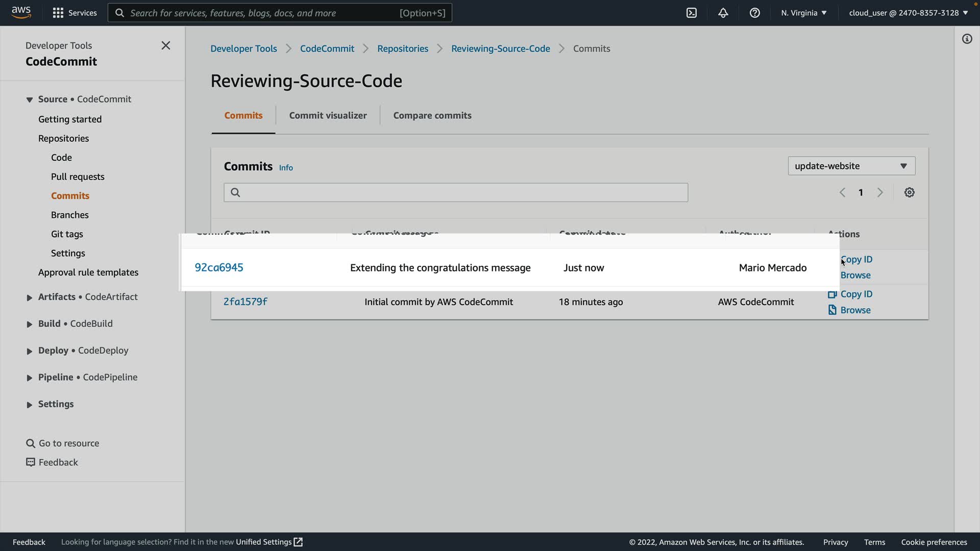Click the info panel icon at right edge
The image size is (980, 551).
pos(967,39)
